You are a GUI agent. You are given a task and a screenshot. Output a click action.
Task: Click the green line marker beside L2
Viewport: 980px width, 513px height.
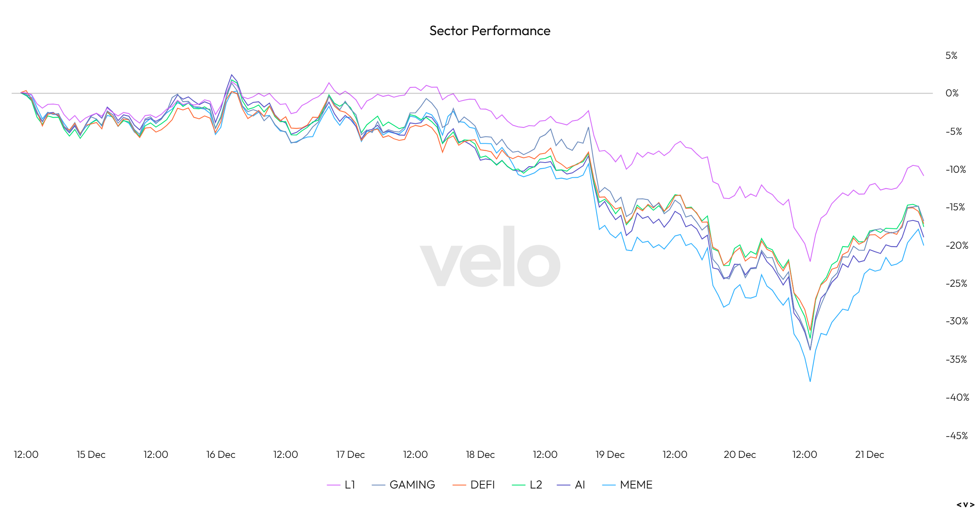coord(518,485)
